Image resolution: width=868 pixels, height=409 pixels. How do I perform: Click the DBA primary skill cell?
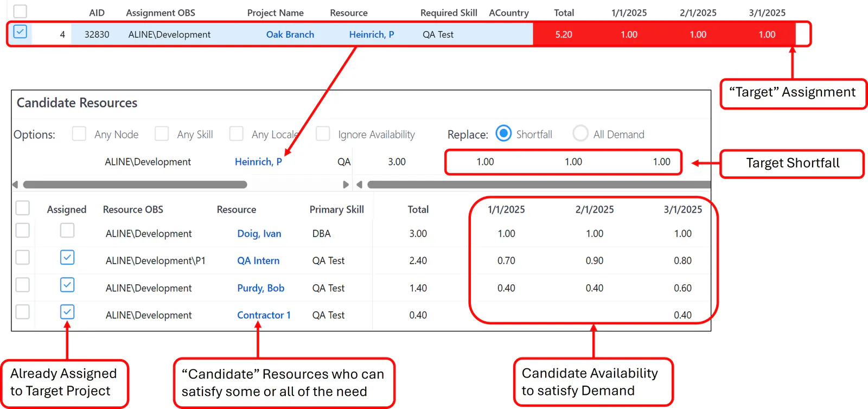[321, 234]
